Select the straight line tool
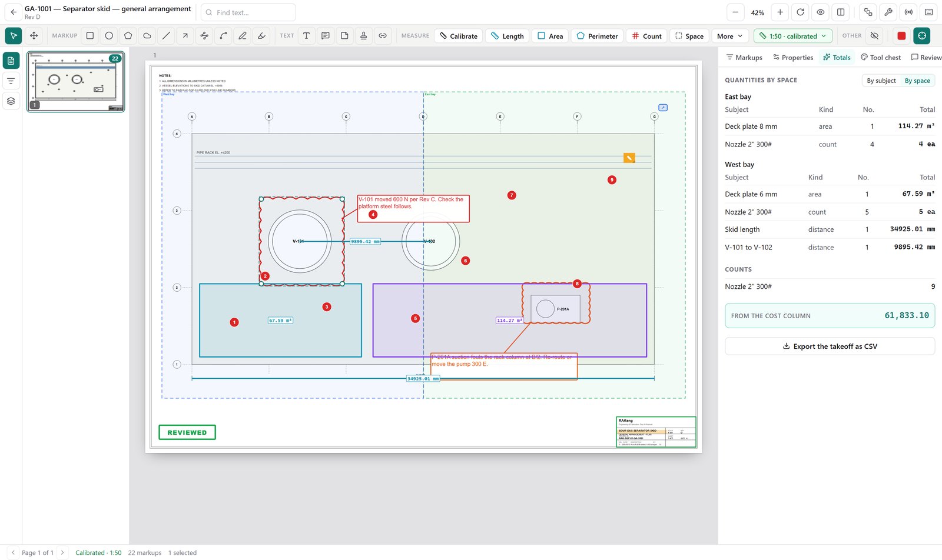The height and width of the screenshot is (560, 942). point(166,36)
